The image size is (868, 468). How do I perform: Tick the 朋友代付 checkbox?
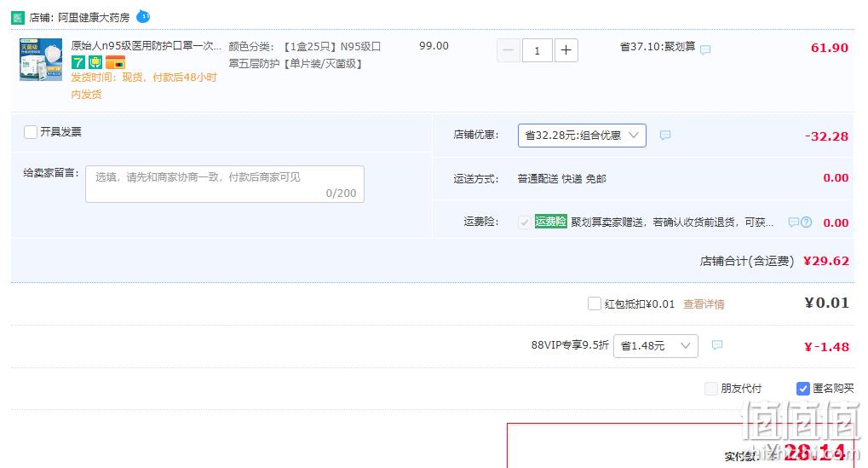point(710,388)
